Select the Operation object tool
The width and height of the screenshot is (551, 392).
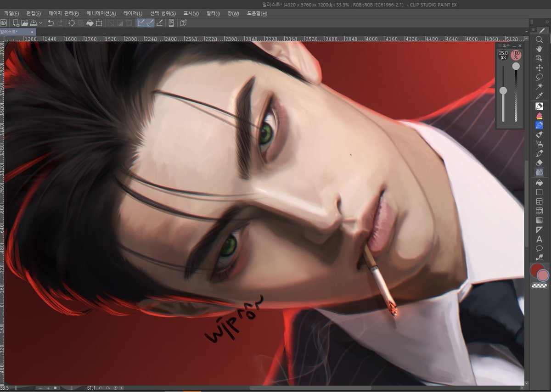(x=540, y=58)
